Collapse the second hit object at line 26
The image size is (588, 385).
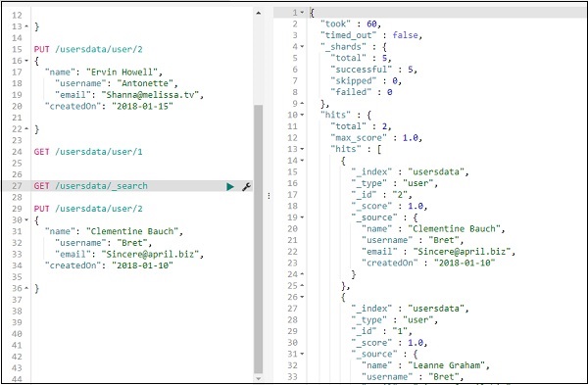click(302, 297)
